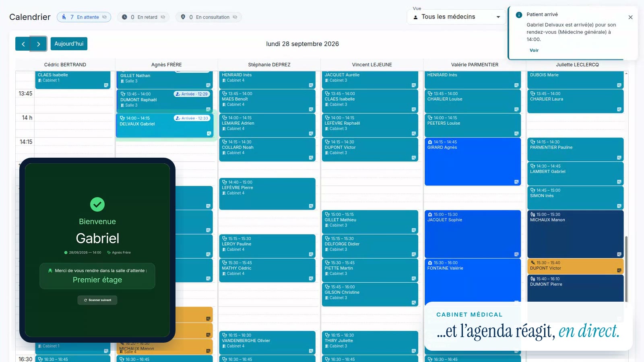
Task: Select Stéphanie DEPREZ column header
Action: [x=269, y=65]
